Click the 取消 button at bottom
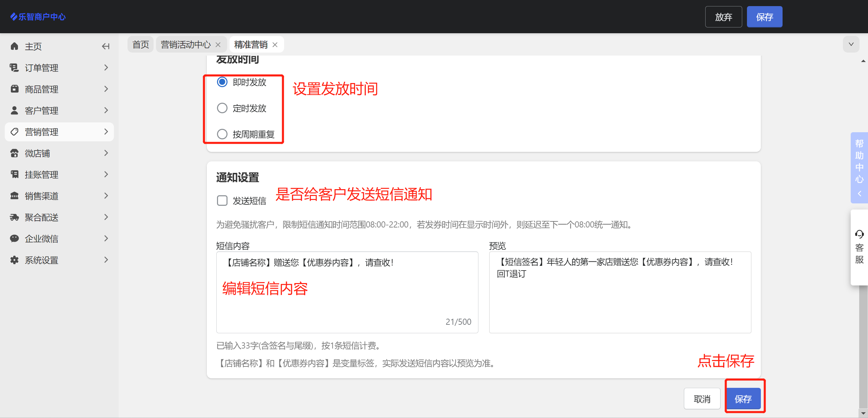The width and height of the screenshot is (868, 418). tap(702, 399)
